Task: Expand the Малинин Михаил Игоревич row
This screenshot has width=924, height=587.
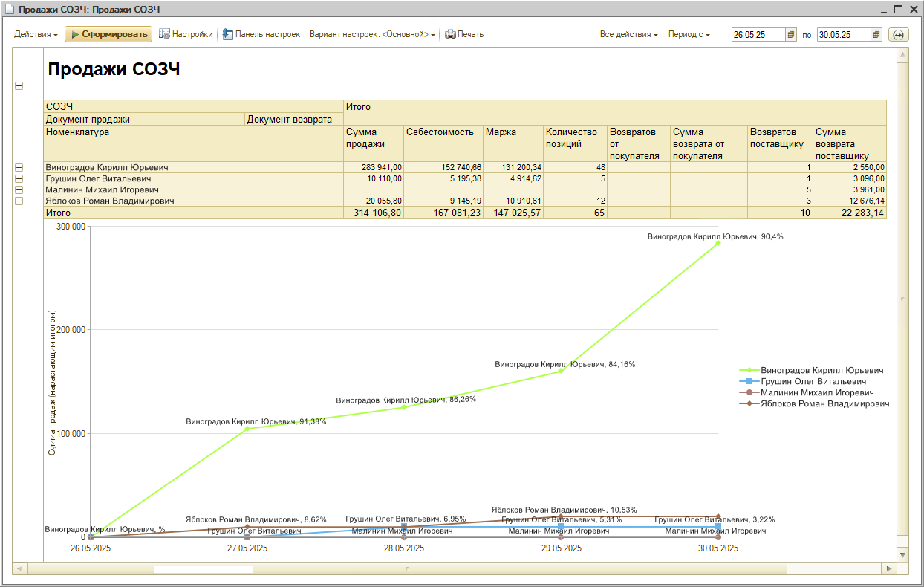Action: click(19, 190)
